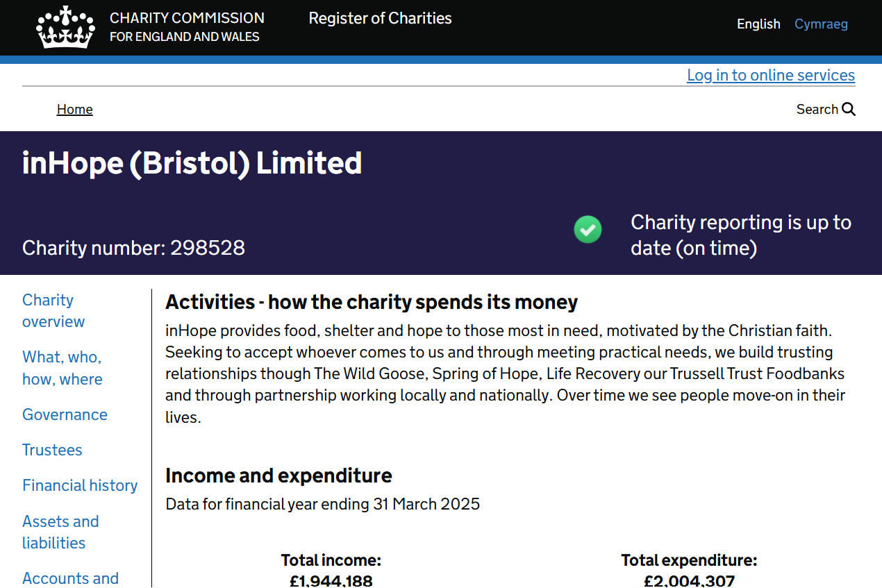Click the charity number 298528 text
The width and height of the screenshot is (882, 588).
coord(133,248)
